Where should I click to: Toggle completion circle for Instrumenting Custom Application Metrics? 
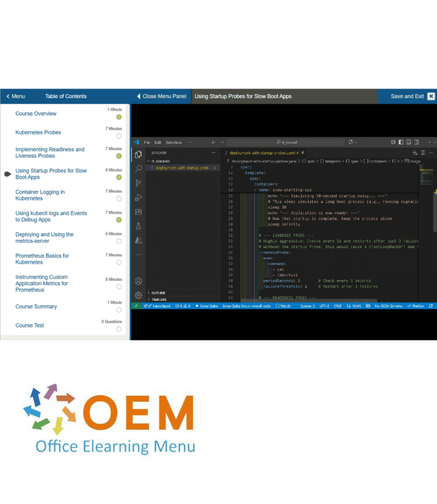tap(119, 287)
